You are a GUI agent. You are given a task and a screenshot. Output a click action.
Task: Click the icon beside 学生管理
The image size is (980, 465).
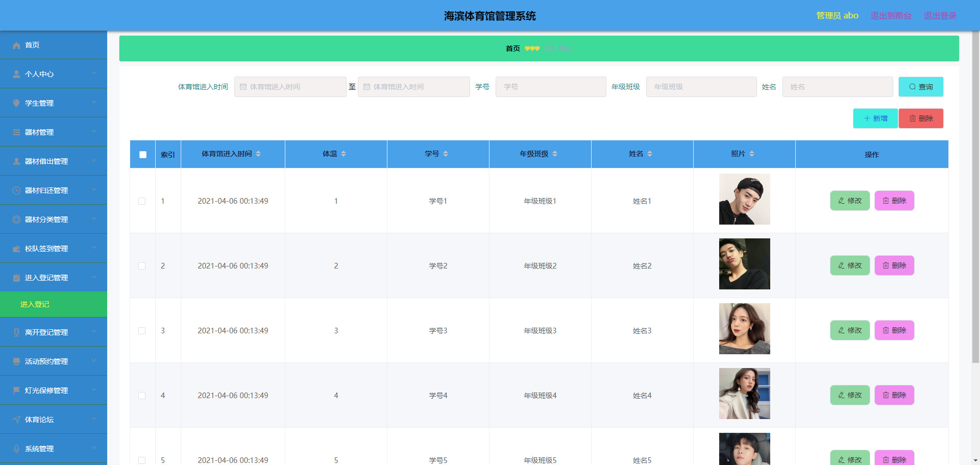click(x=16, y=104)
